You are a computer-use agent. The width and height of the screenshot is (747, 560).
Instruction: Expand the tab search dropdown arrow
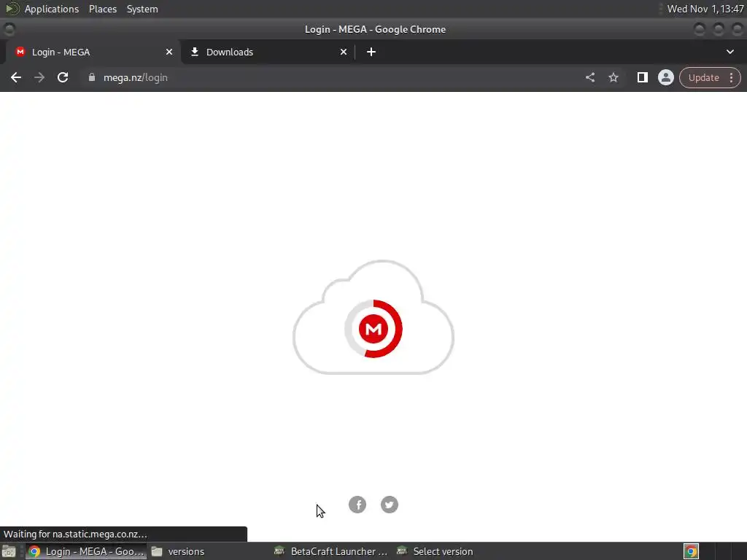tap(729, 52)
